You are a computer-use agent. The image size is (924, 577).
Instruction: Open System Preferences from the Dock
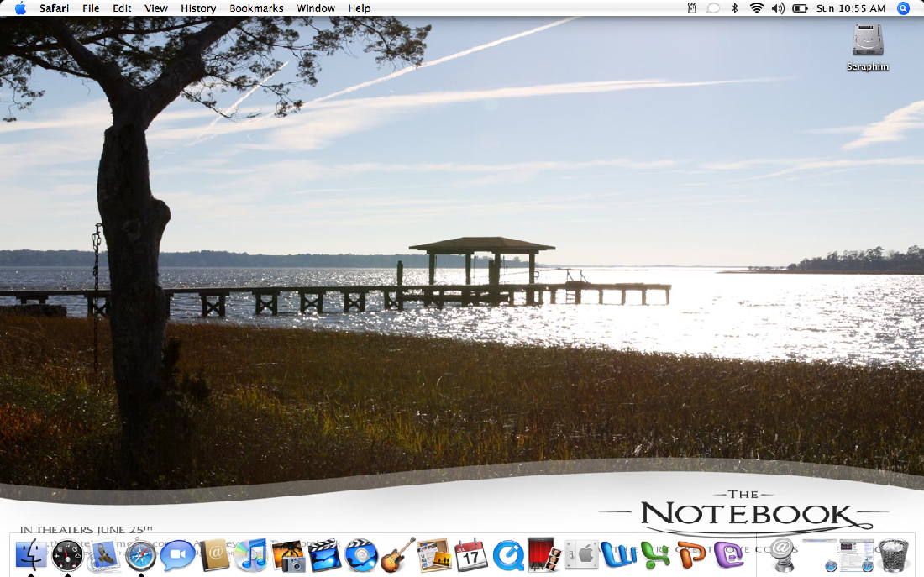pyautogui.click(x=581, y=555)
